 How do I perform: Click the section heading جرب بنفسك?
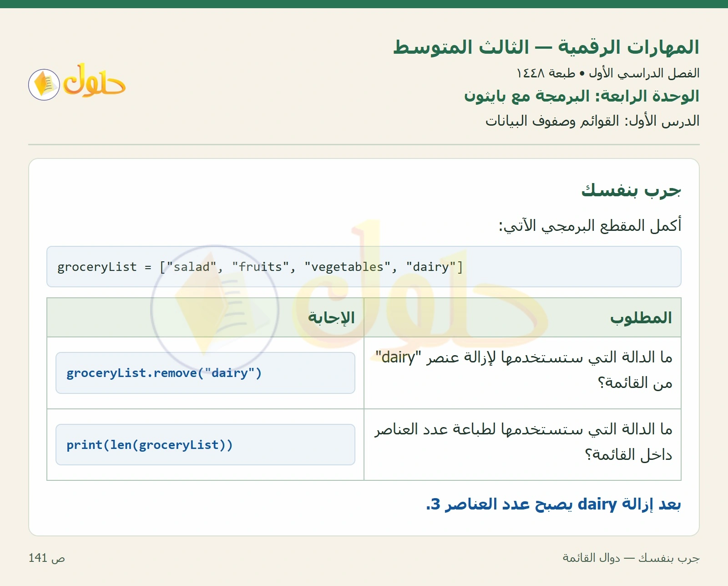(x=631, y=190)
